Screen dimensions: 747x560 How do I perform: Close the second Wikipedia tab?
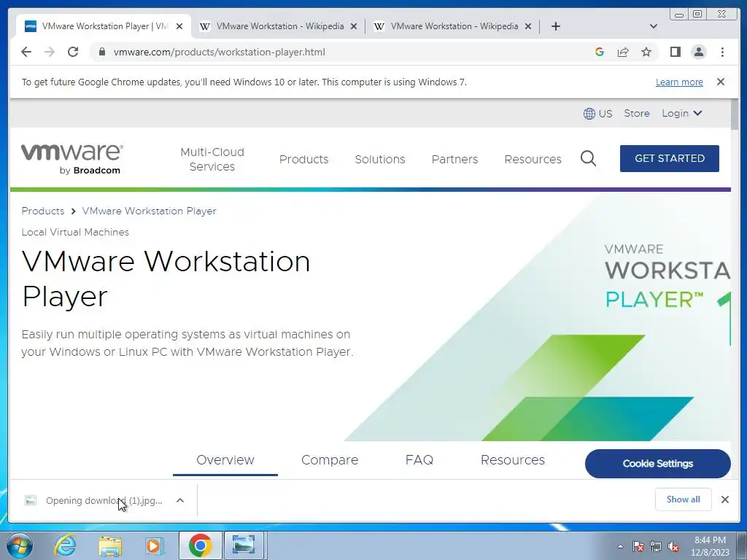528,26
